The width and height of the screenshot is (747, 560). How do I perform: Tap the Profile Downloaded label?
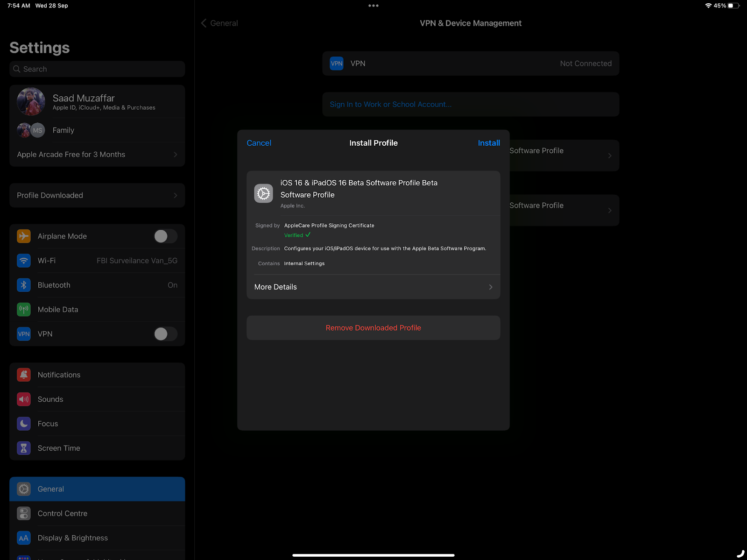50,195
